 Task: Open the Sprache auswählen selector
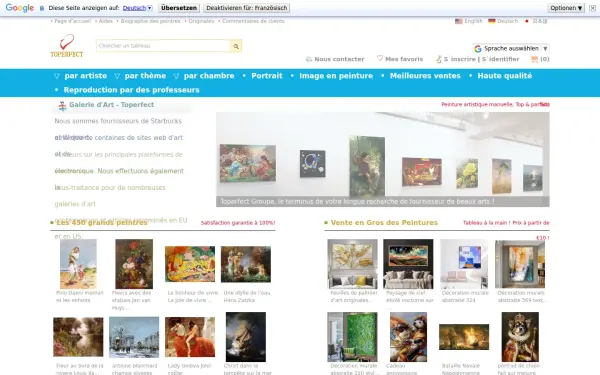tap(511, 49)
